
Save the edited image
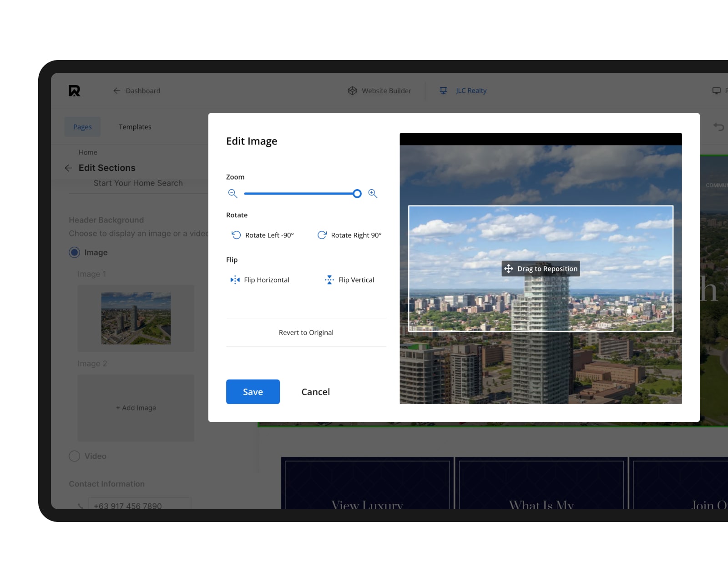pos(253,392)
